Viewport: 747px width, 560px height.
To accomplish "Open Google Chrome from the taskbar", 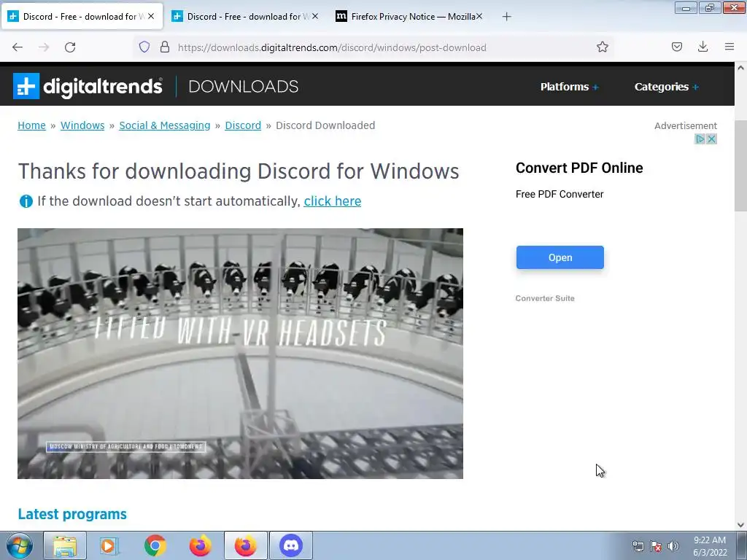I will point(155,545).
